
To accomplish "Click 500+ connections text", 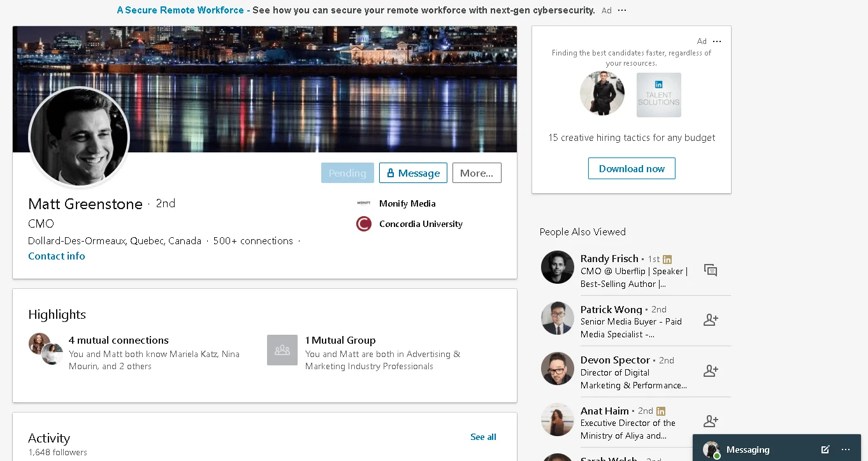I will coord(253,240).
